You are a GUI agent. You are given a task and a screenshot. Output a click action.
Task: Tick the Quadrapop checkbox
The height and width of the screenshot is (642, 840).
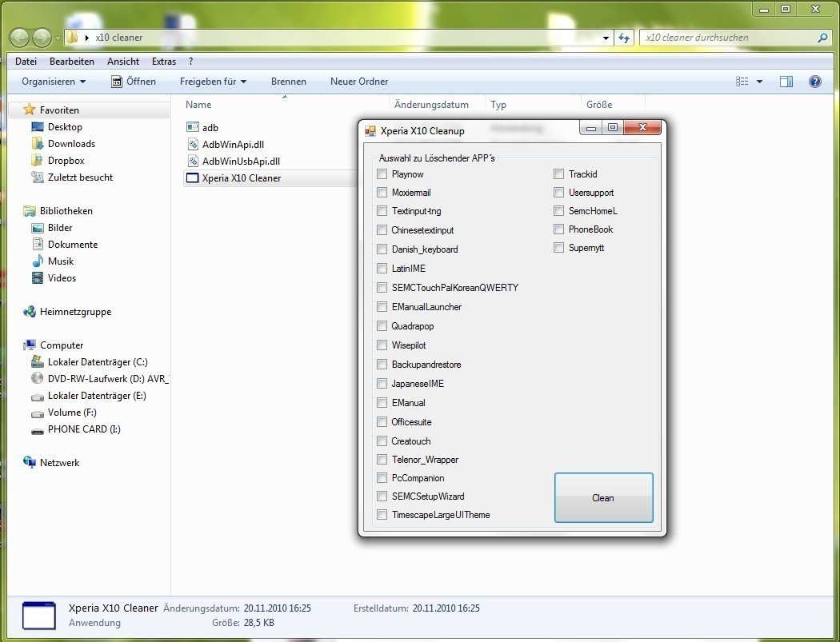click(x=382, y=325)
